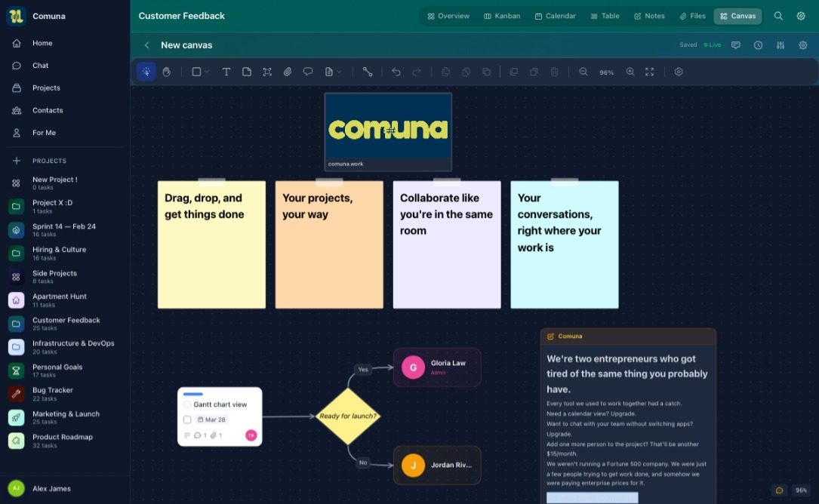Open the Calendar tab
Screen dimensions: 819x504
[556, 16]
